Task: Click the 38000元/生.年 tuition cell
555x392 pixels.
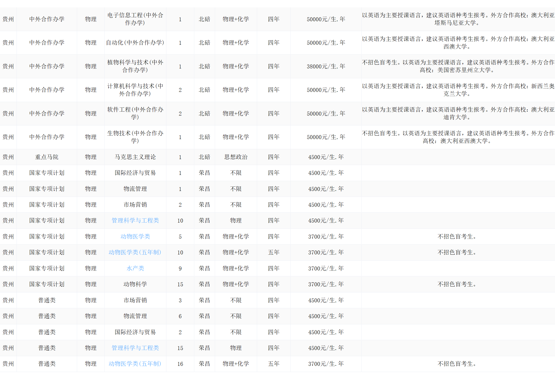Action: pos(326,66)
